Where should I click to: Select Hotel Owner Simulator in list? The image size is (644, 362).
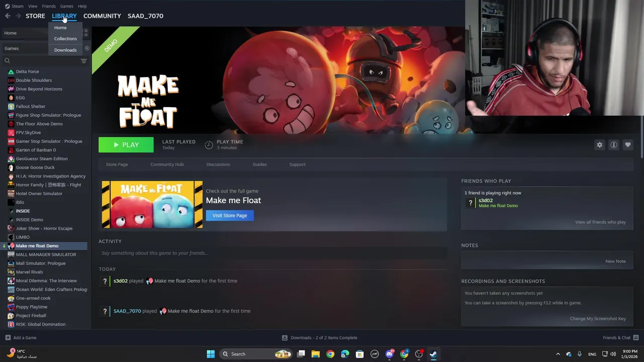39,194
